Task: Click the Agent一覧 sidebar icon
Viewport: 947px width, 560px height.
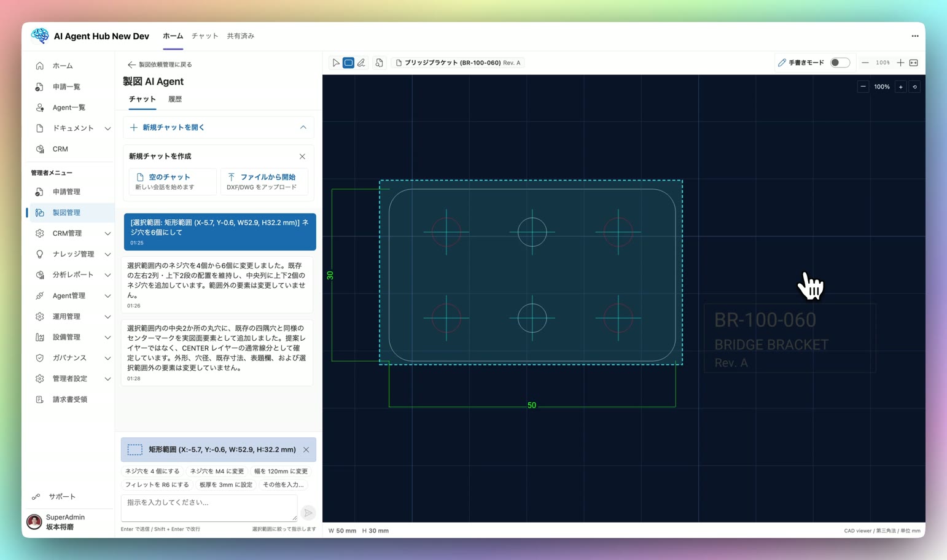Action: [40, 107]
